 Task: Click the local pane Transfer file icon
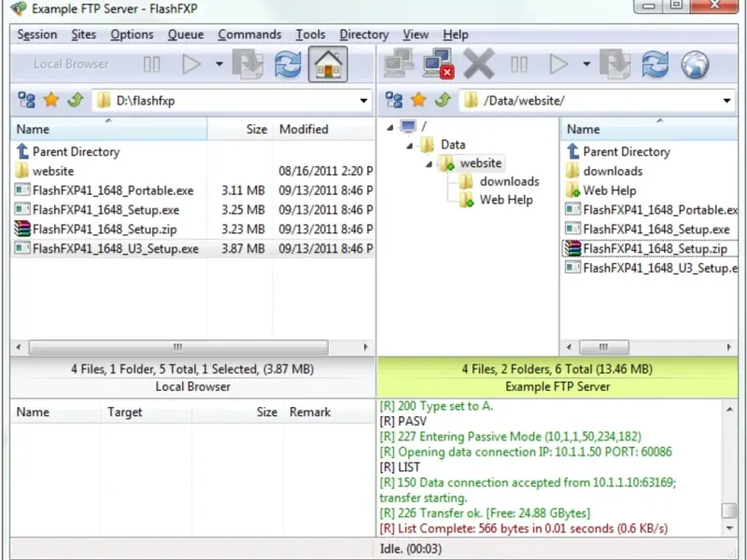pos(247,64)
